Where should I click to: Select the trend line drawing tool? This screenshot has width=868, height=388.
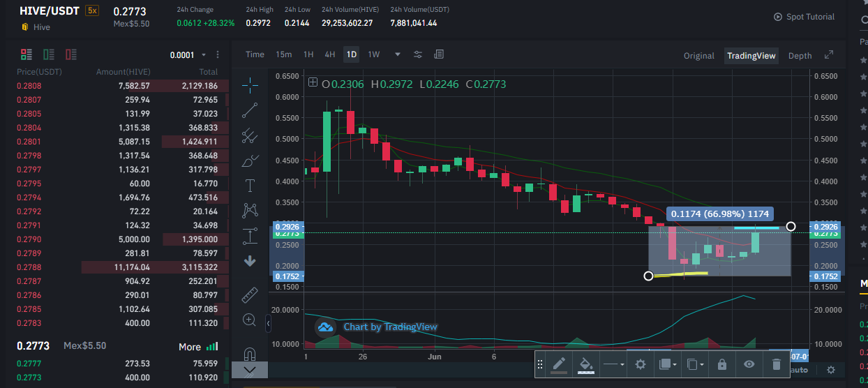[x=250, y=110]
